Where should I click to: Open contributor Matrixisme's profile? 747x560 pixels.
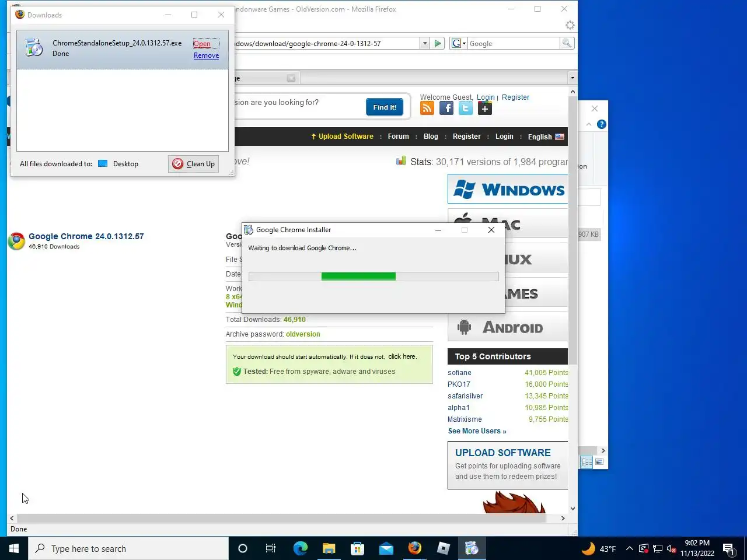pos(465,419)
